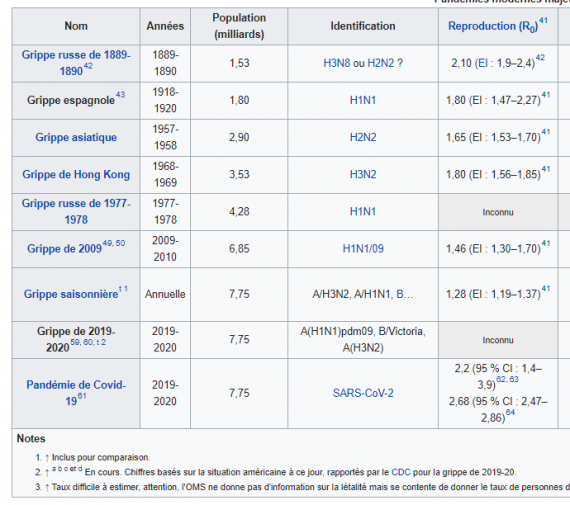
Task: Click the Reproduction (R0) header link
Action: tap(493, 27)
